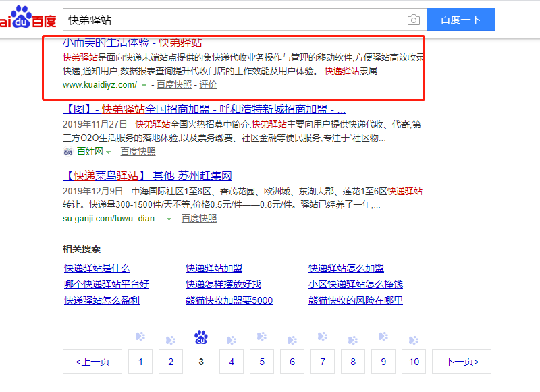Image resolution: width=540 pixels, height=392 pixels.
Task: Go to results page 4
Action: tap(232, 362)
